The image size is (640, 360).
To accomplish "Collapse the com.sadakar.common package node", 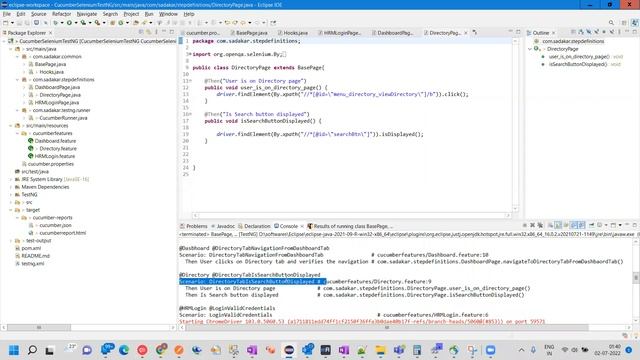I will click(x=18, y=56).
